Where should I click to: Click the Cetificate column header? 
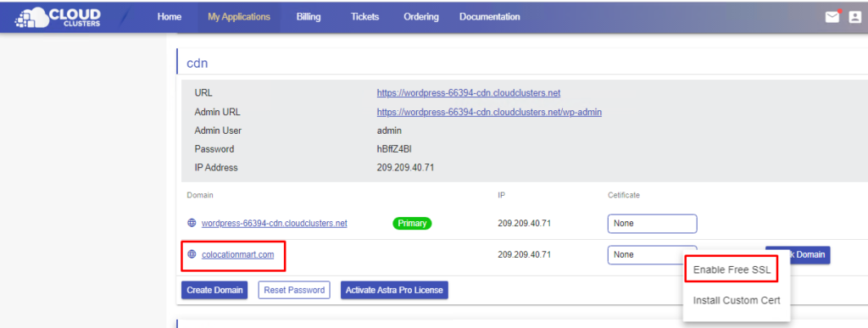[x=623, y=195]
